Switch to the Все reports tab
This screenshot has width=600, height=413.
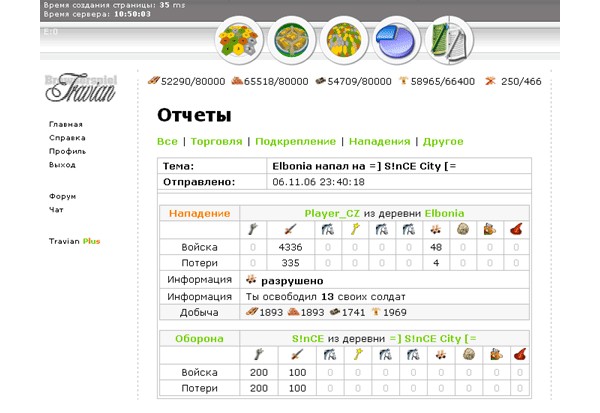[167, 142]
